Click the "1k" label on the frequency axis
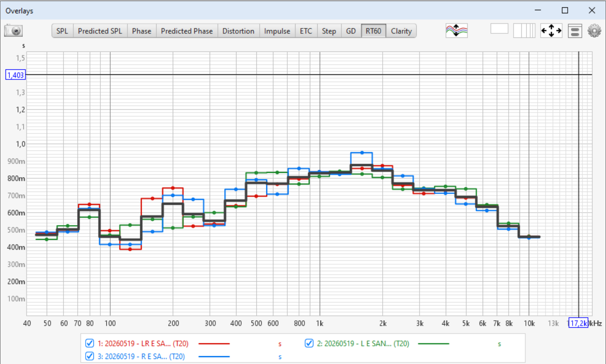The height and width of the screenshot is (364, 606). pyautogui.click(x=320, y=323)
